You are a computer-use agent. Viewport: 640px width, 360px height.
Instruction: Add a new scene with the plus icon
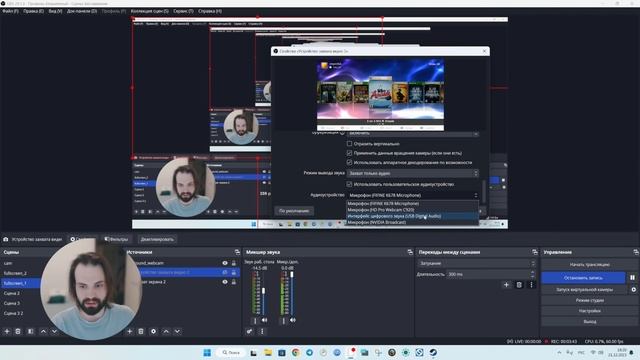pos(7,331)
